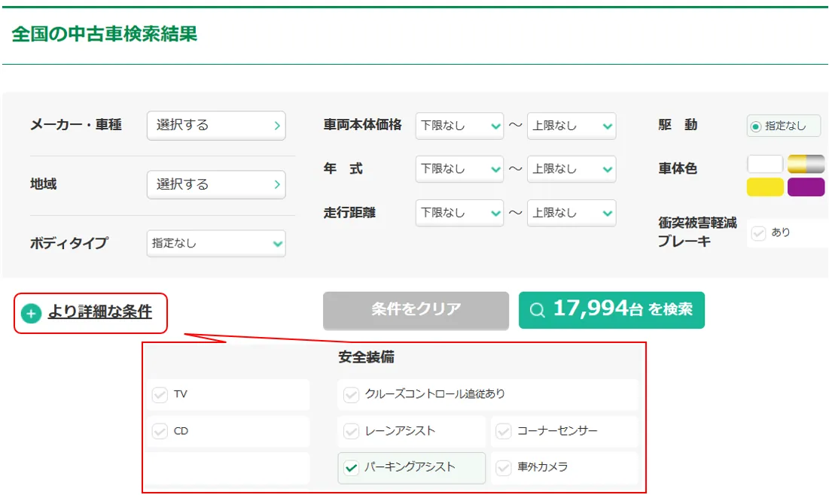Open 年式 upper limit dropdown
This screenshot has height=504, width=829.
coord(571,169)
